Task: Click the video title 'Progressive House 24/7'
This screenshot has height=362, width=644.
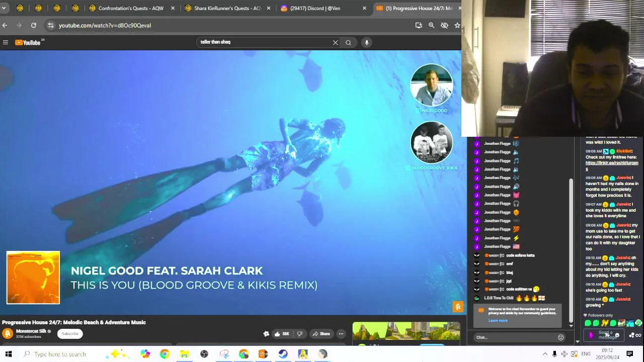Action: tap(74, 322)
